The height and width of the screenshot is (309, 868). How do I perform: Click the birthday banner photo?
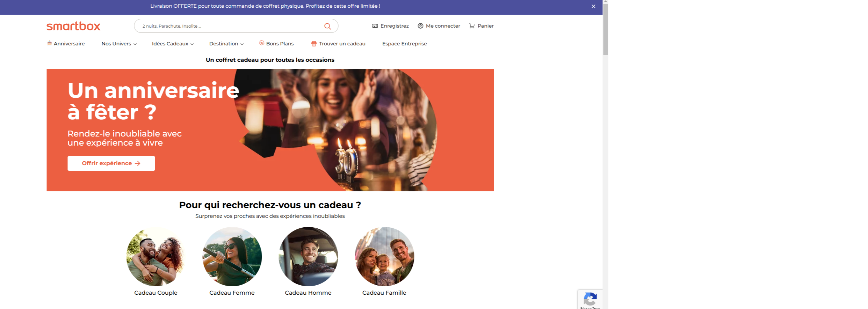click(x=335, y=130)
